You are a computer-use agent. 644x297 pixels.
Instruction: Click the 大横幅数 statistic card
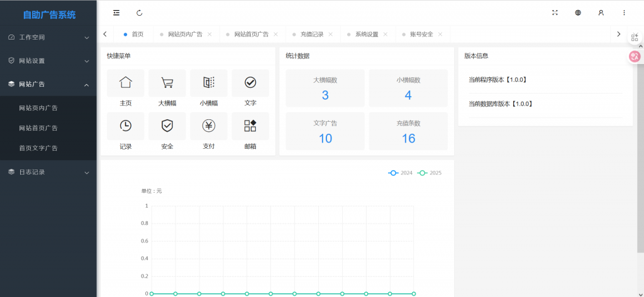pos(325,88)
